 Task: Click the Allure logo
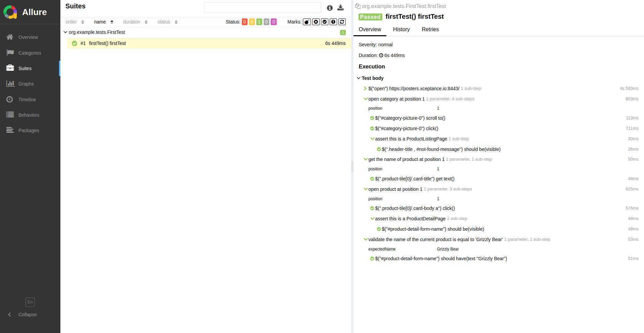click(x=10, y=12)
